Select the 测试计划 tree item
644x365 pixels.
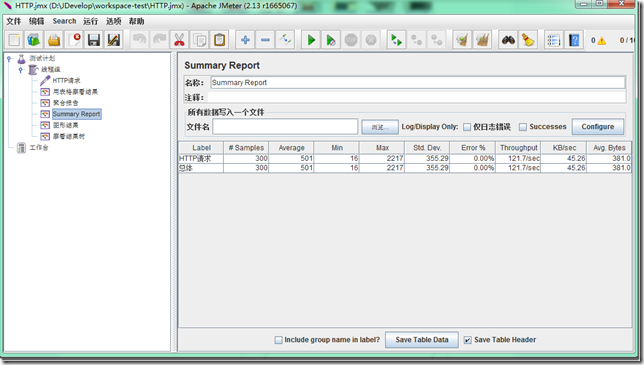42,58
